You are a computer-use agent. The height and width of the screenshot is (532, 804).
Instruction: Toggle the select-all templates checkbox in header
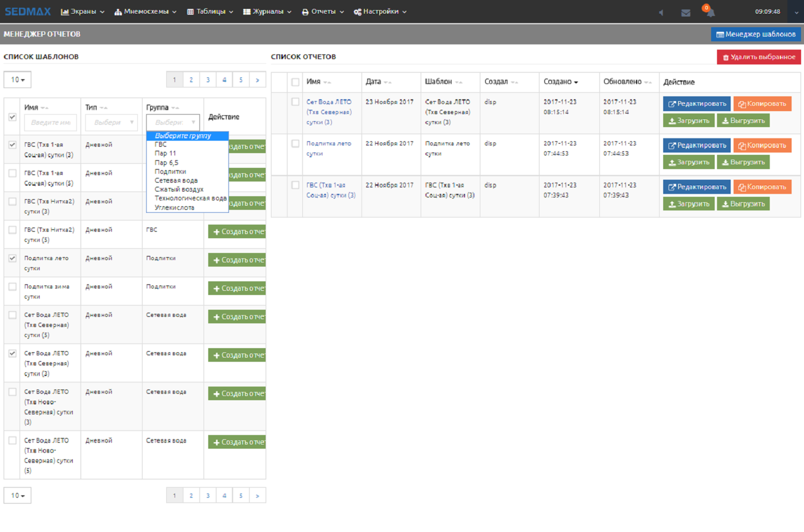(12, 117)
